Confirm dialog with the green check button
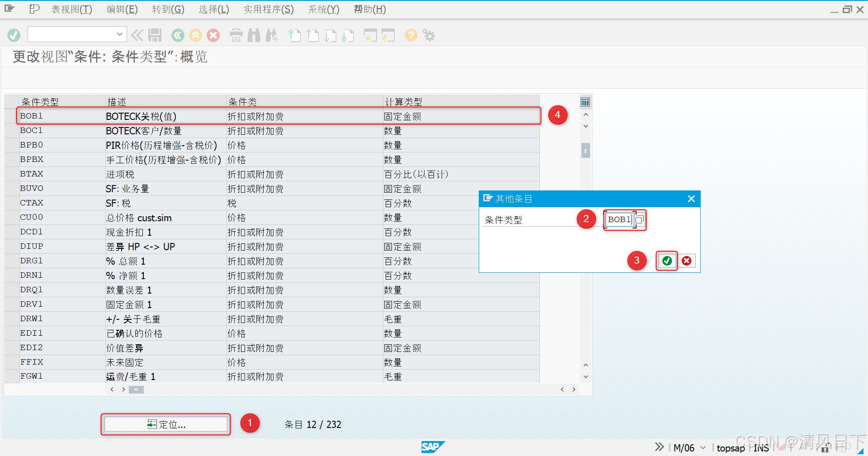This screenshot has width=868, height=456. point(666,261)
